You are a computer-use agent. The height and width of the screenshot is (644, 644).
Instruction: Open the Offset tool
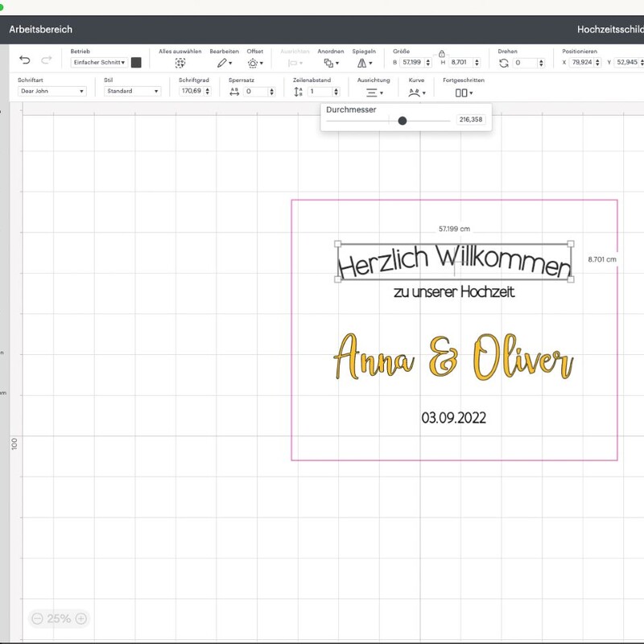(255, 63)
